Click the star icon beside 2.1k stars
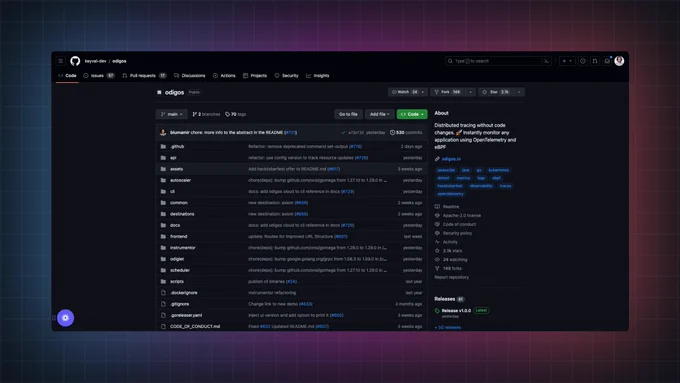The image size is (680, 383). tap(437, 251)
